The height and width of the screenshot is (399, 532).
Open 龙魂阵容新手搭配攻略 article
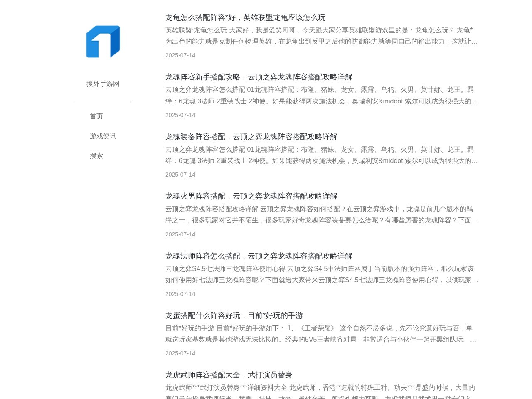[x=259, y=77]
